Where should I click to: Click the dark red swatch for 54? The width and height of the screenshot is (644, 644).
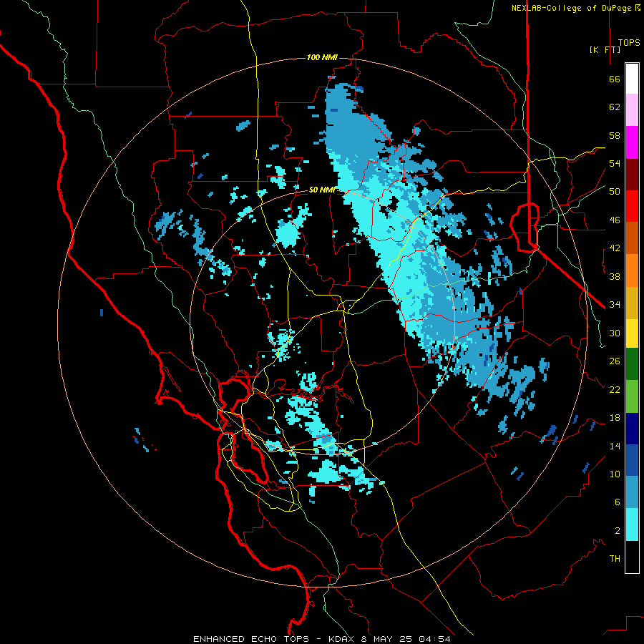click(632, 174)
